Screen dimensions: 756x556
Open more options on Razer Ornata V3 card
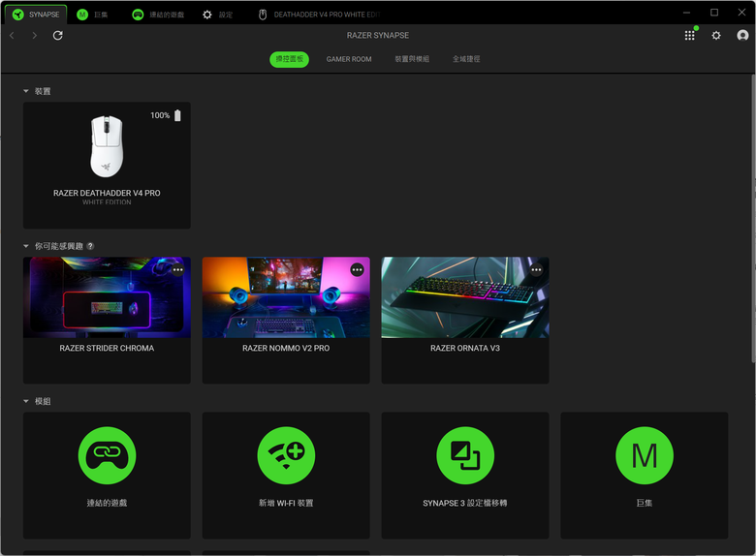536,270
